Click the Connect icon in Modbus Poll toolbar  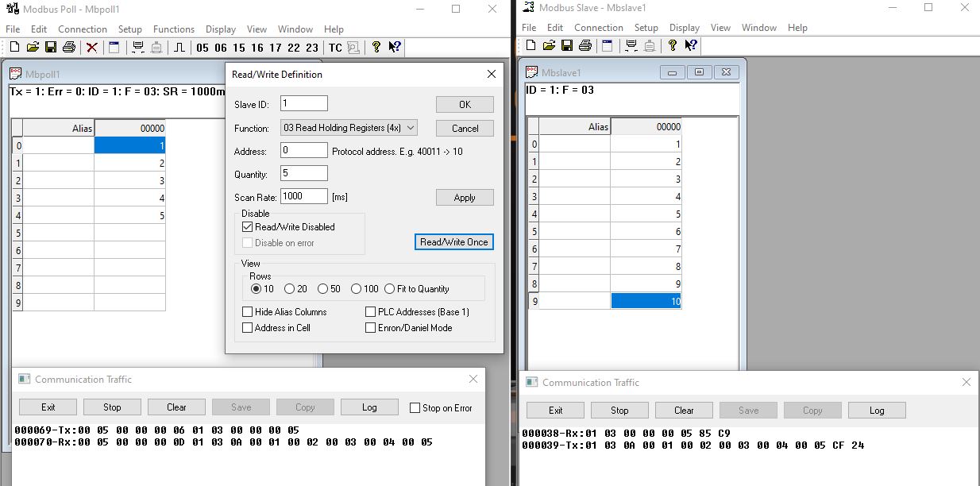tap(138, 48)
